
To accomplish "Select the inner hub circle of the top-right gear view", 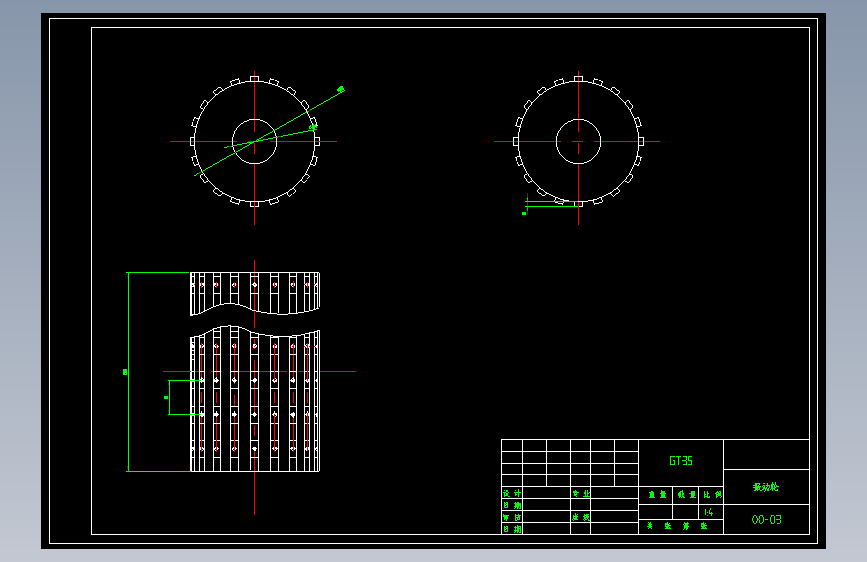I will pos(578,142).
